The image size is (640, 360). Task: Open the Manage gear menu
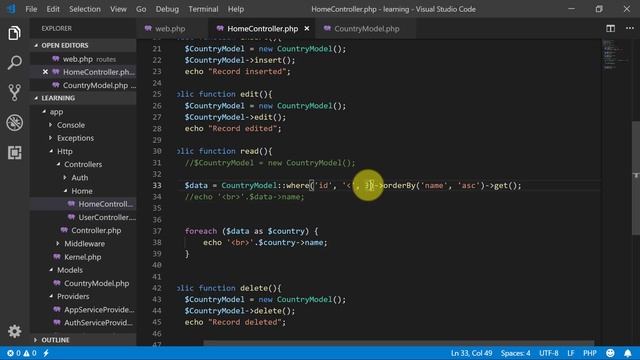tap(14, 331)
